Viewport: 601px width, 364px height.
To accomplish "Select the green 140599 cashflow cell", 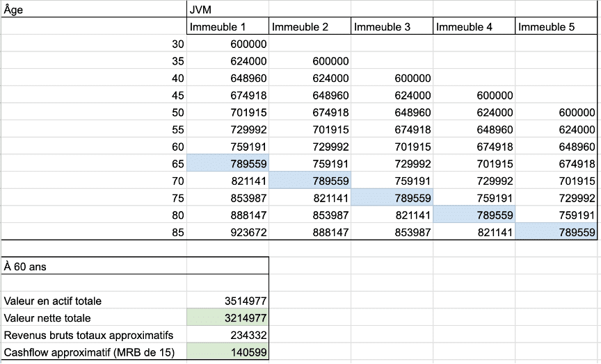I will [x=227, y=352].
